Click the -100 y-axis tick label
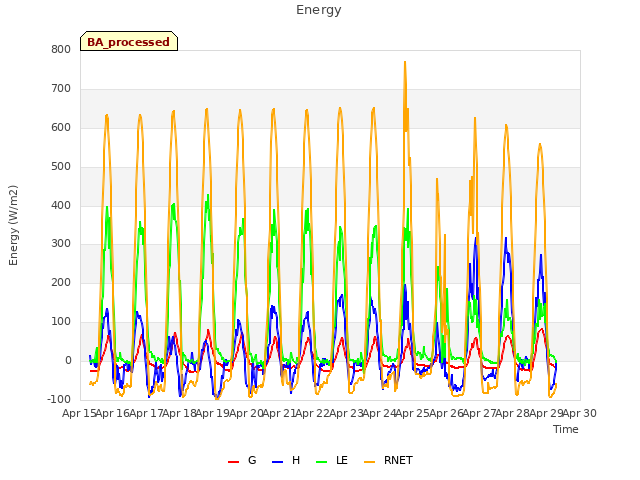The height and width of the screenshot is (480, 640). [59, 399]
